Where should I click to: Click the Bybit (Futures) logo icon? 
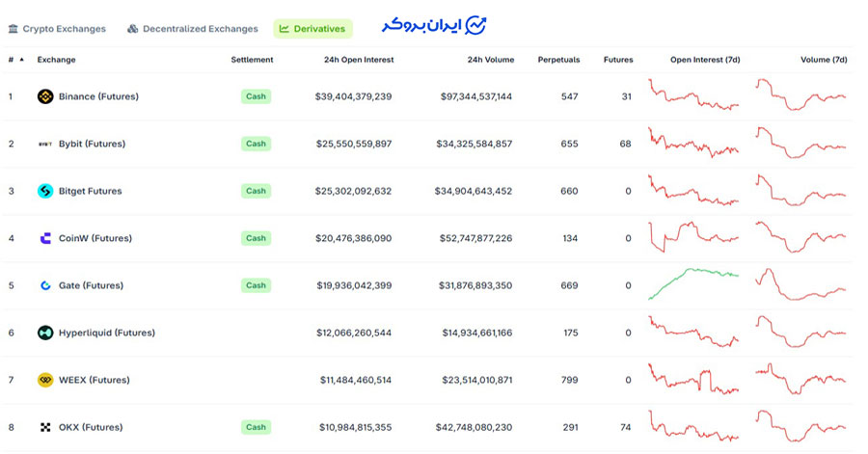pyautogui.click(x=45, y=144)
